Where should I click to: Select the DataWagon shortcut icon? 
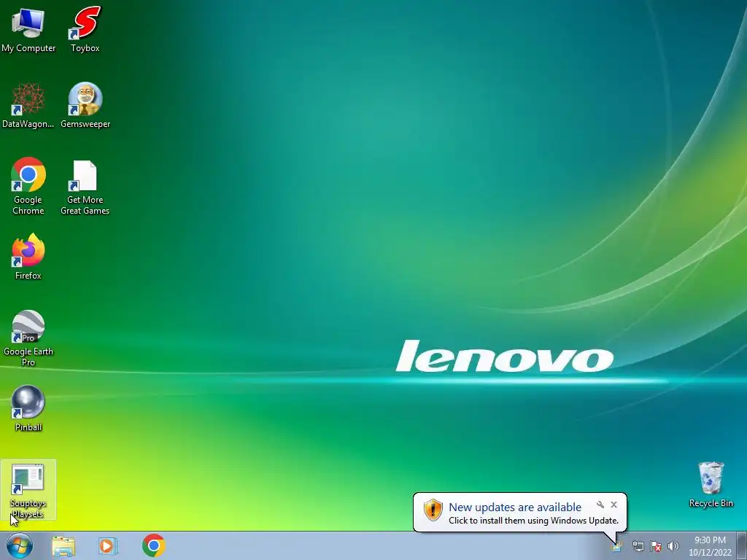point(28,105)
